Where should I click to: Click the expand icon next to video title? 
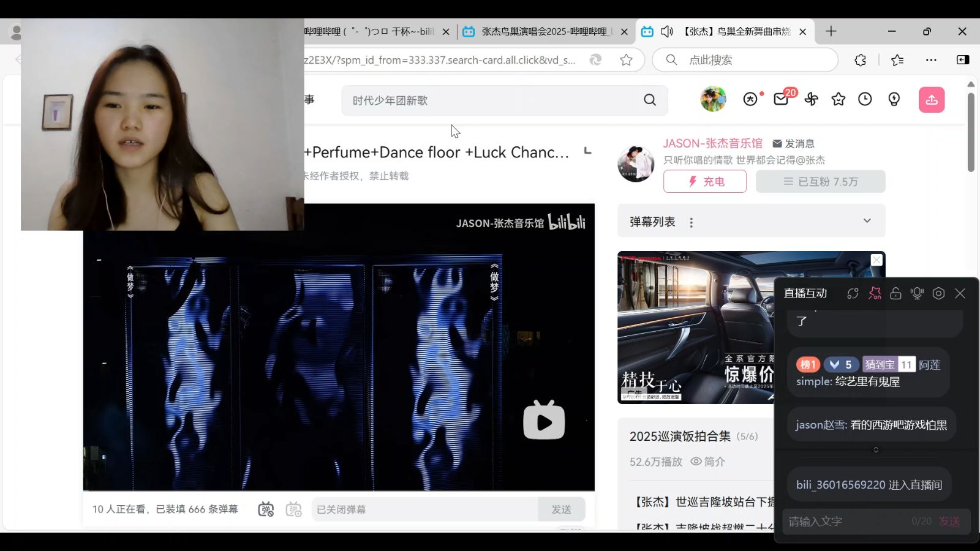[x=587, y=151]
